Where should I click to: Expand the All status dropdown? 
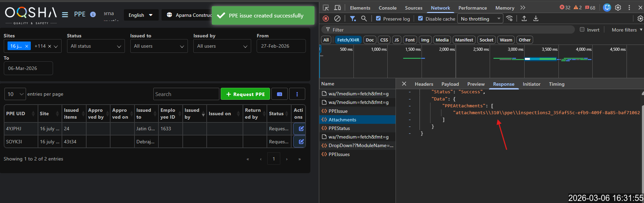pos(96,46)
